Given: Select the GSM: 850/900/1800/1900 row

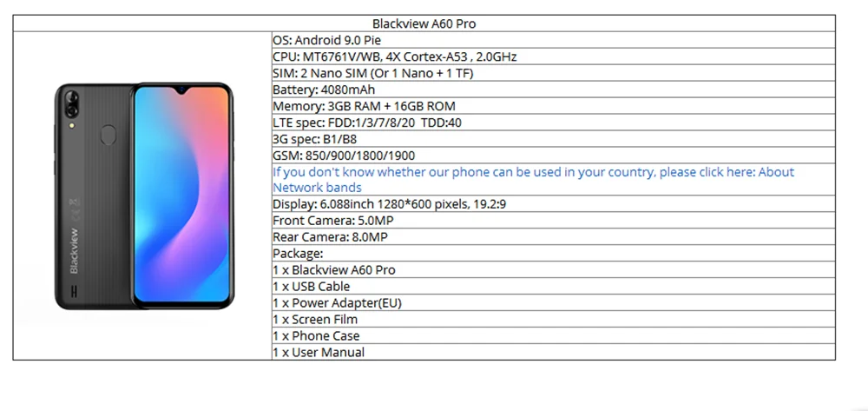Looking at the screenshot, I should (x=554, y=155).
